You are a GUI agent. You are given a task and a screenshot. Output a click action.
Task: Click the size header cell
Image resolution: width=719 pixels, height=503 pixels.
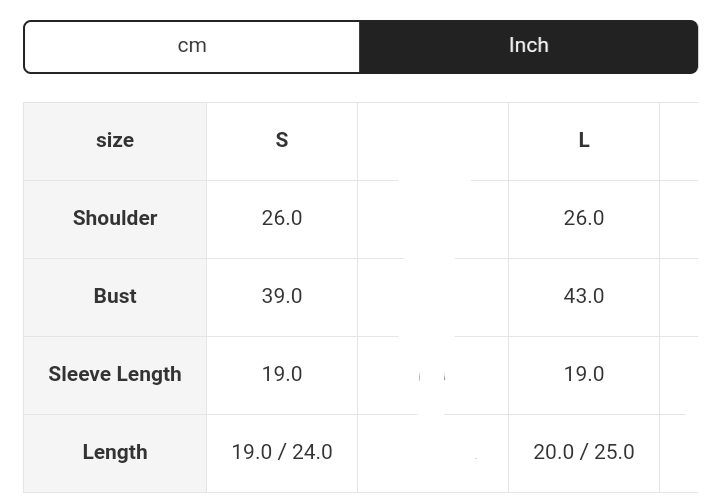click(115, 141)
